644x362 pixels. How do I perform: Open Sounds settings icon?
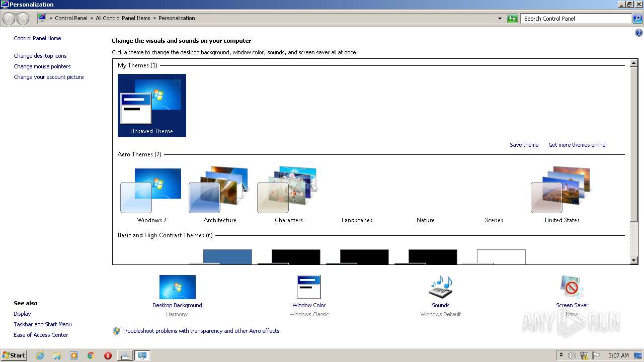(x=441, y=287)
